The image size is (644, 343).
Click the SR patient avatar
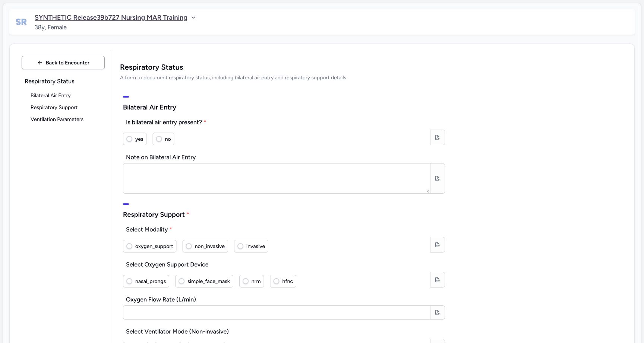pyautogui.click(x=21, y=22)
